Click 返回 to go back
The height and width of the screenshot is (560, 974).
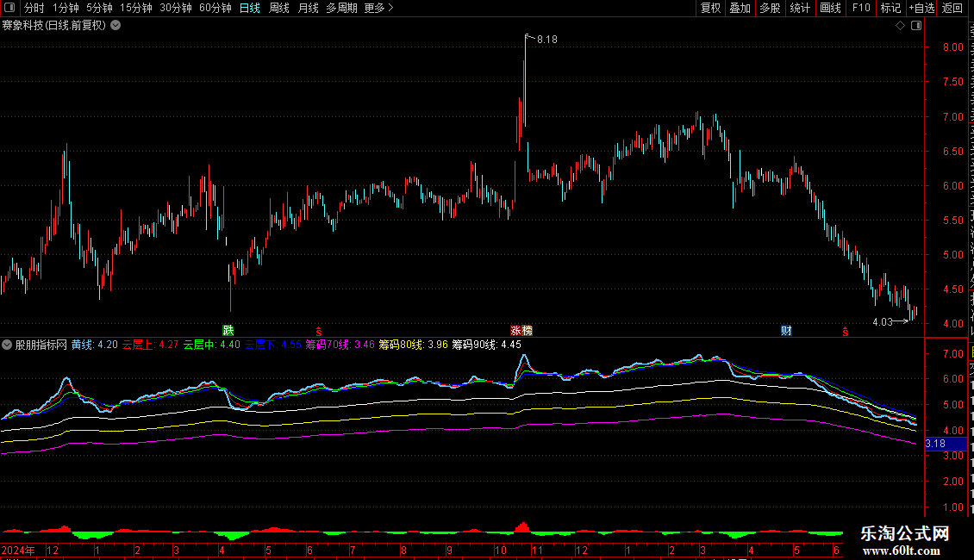click(x=952, y=8)
